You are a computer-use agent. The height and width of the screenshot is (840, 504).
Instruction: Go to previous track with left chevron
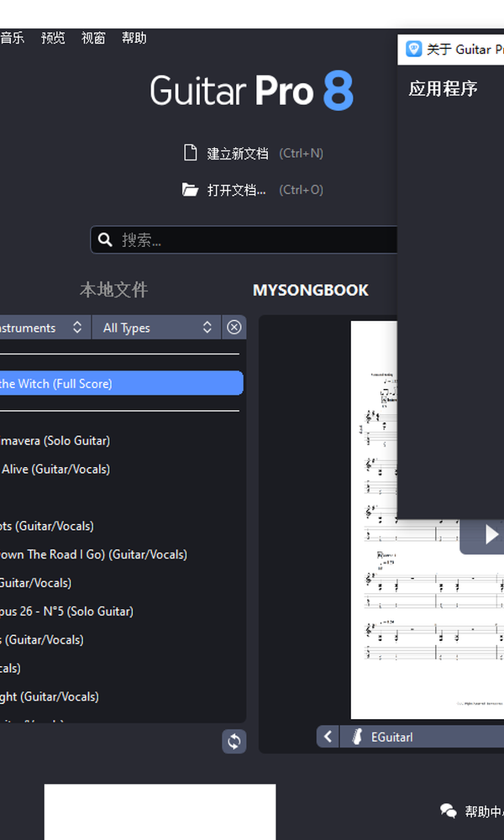point(328,737)
